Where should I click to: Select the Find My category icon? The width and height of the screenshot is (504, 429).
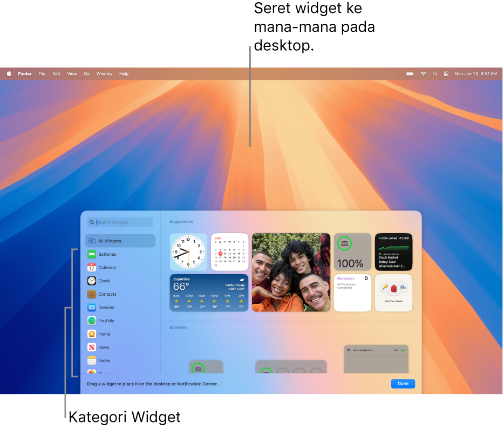pos(92,321)
